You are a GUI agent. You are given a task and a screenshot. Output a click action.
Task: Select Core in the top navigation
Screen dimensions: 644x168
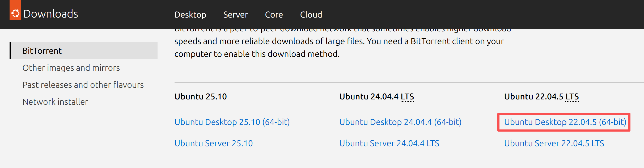tap(274, 15)
